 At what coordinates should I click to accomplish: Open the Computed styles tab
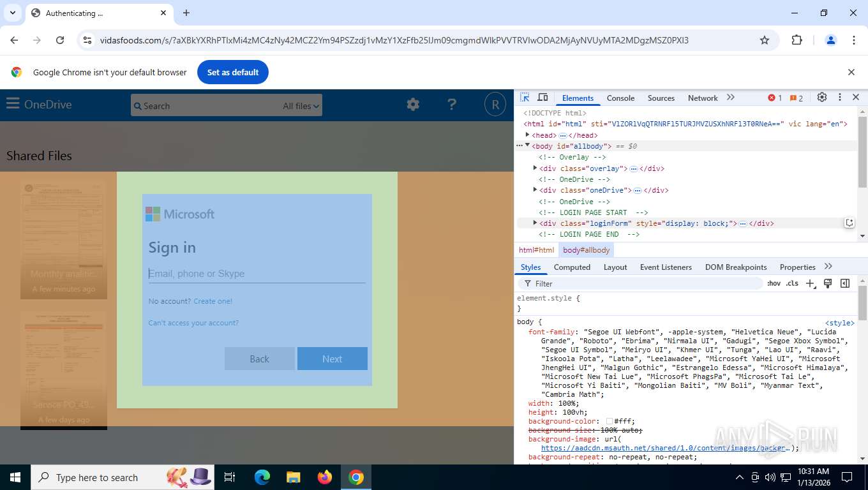click(x=572, y=267)
